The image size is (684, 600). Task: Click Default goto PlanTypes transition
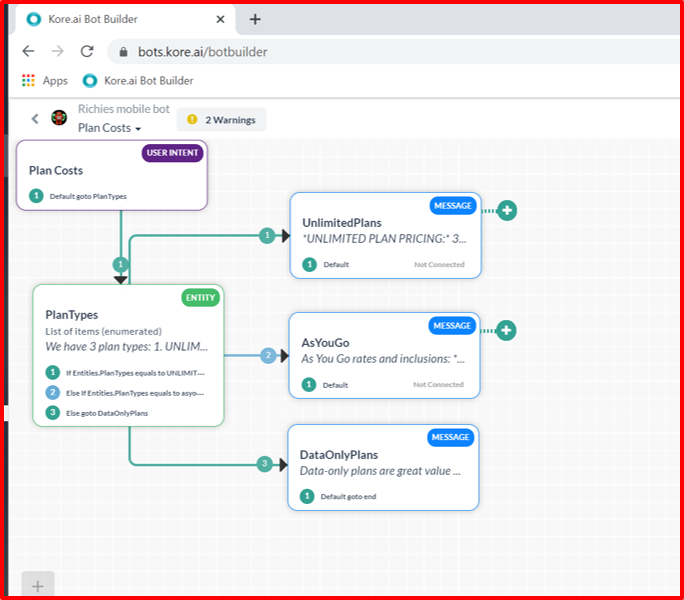point(78,196)
